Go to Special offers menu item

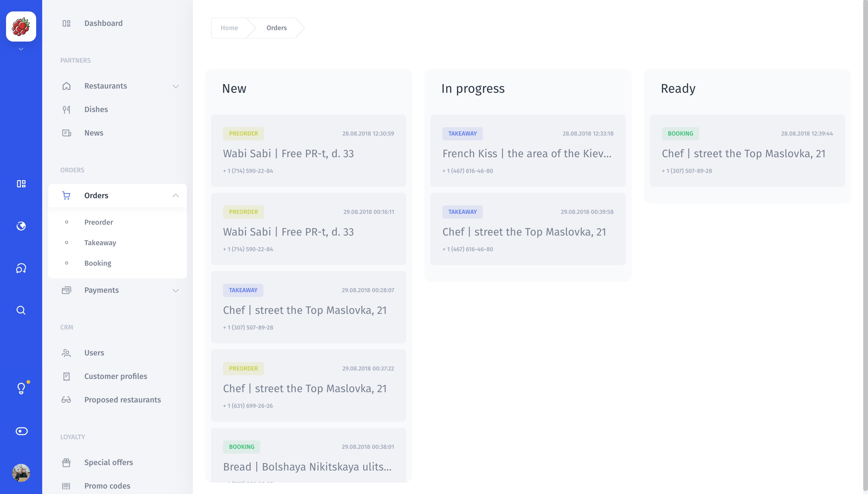[108, 462]
